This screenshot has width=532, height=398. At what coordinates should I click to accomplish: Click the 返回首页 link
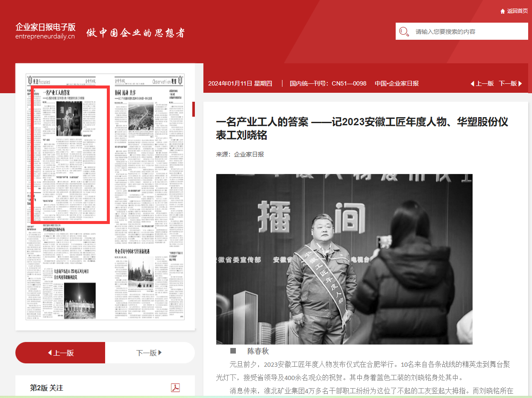pos(517,11)
